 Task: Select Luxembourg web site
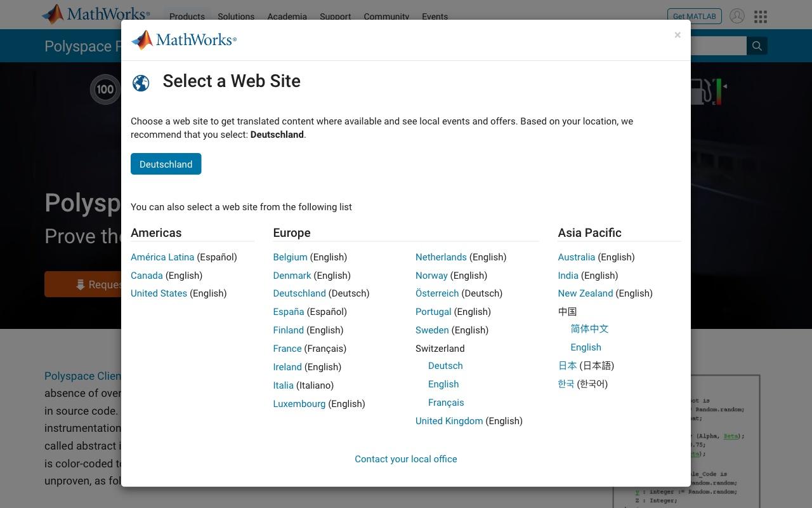pos(299,404)
